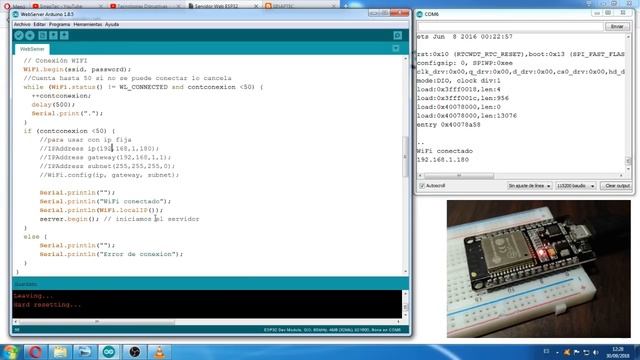Click the 'Hard resetting...' console line
Image resolution: width=640 pixels, height=360 pixels.
[47, 305]
